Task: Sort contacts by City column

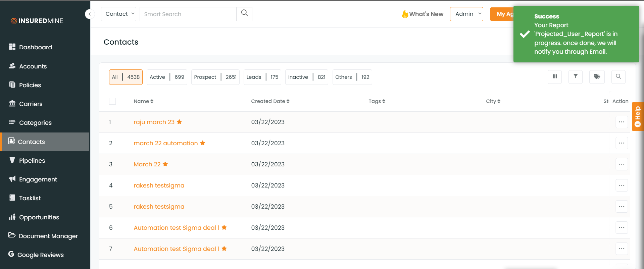Action: click(x=493, y=101)
